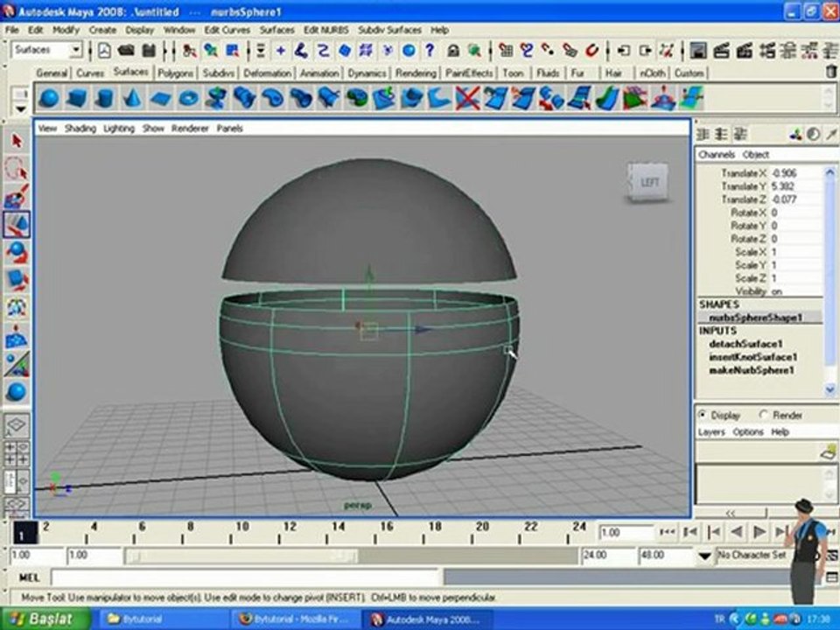Choose the NURBS cylinder shelf icon
The height and width of the screenshot is (630, 840).
click(104, 99)
